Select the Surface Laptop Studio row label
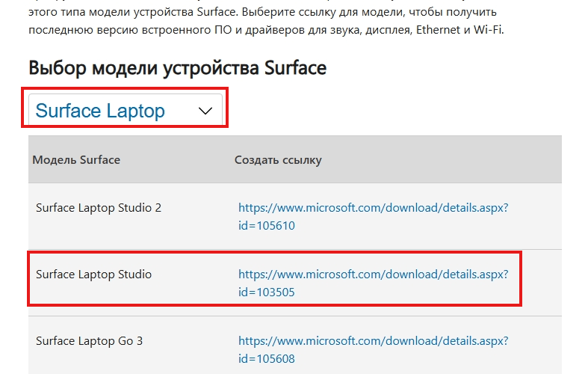 click(x=93, y=275)
